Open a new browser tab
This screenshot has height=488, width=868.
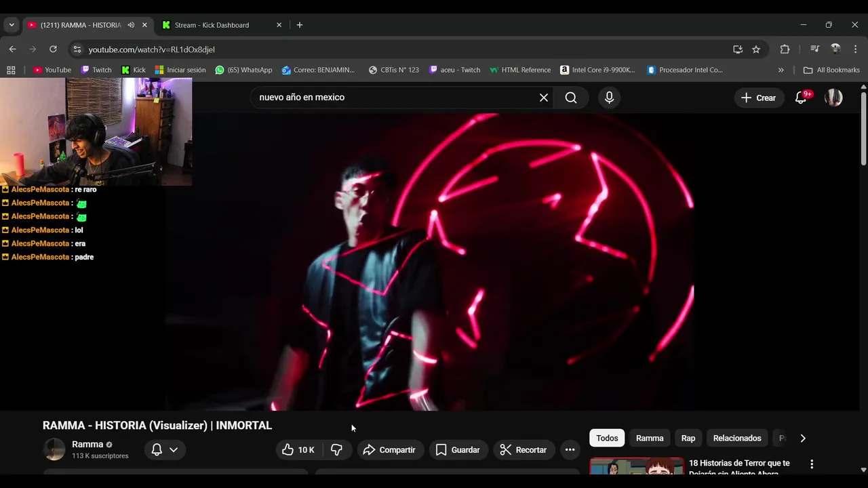click(x=299, y=25)
